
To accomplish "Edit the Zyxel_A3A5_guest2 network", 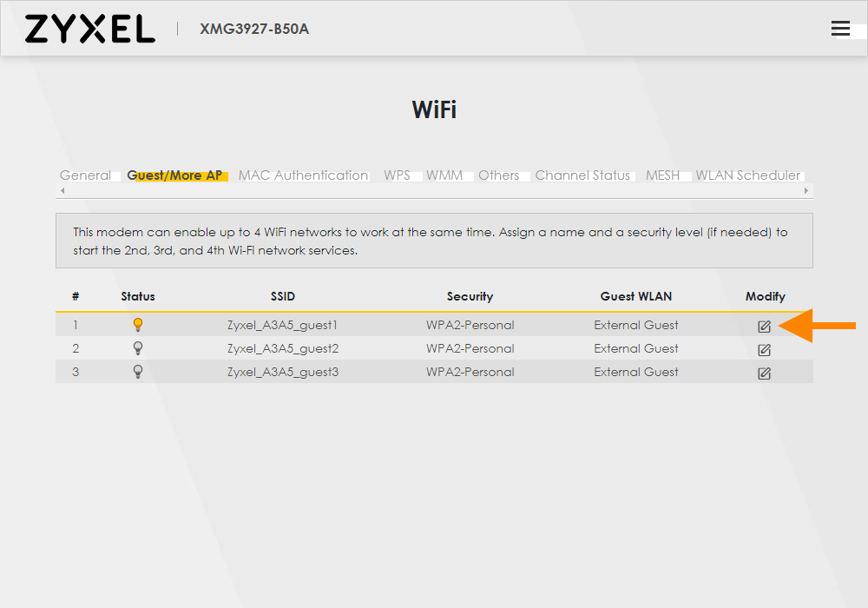I will click(x=764, y=350).
